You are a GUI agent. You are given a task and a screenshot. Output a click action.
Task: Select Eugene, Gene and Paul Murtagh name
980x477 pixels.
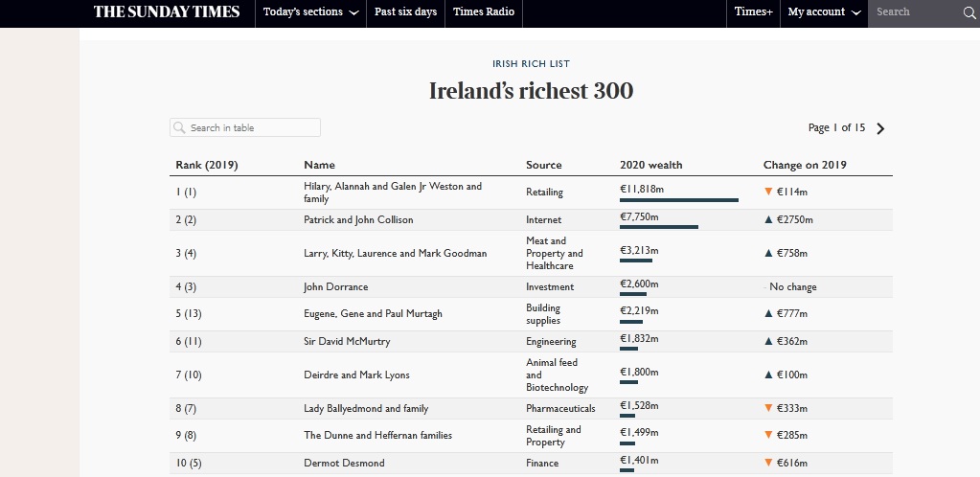tap(373, 314)
